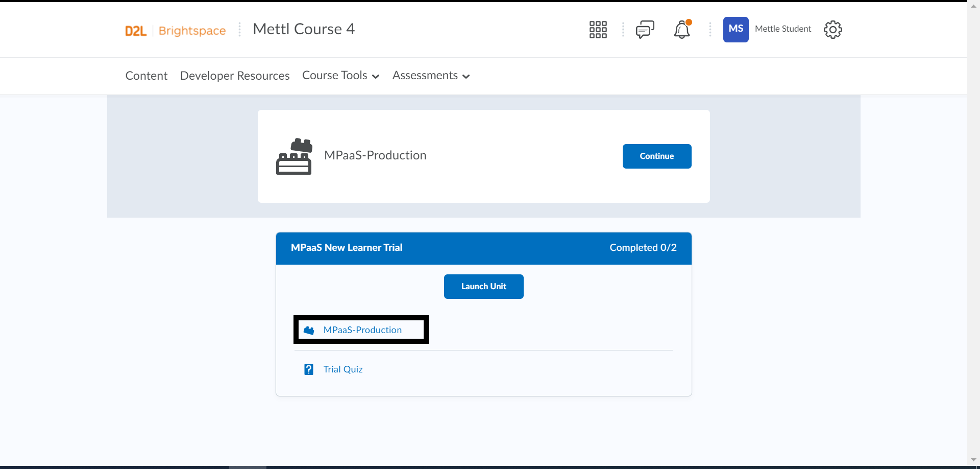Click the Continue button
Screen dimensions: 980x469
[x=657, y=156]
